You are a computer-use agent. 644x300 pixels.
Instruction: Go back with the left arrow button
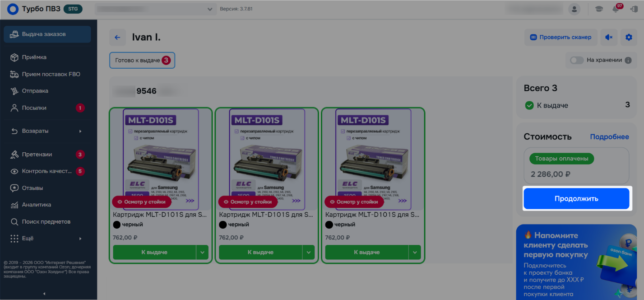pyautogui.click(x=117, y=37)
